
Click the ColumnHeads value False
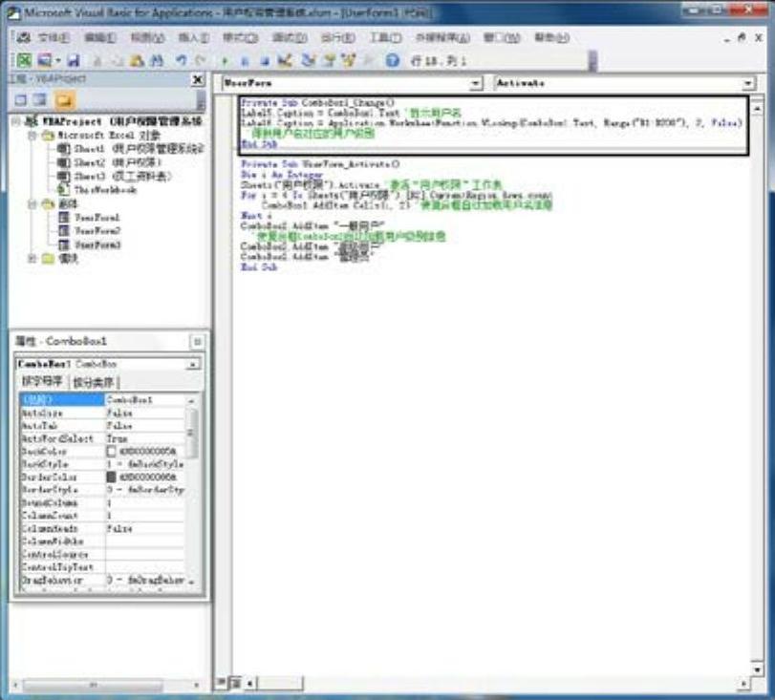click(119, 529)
